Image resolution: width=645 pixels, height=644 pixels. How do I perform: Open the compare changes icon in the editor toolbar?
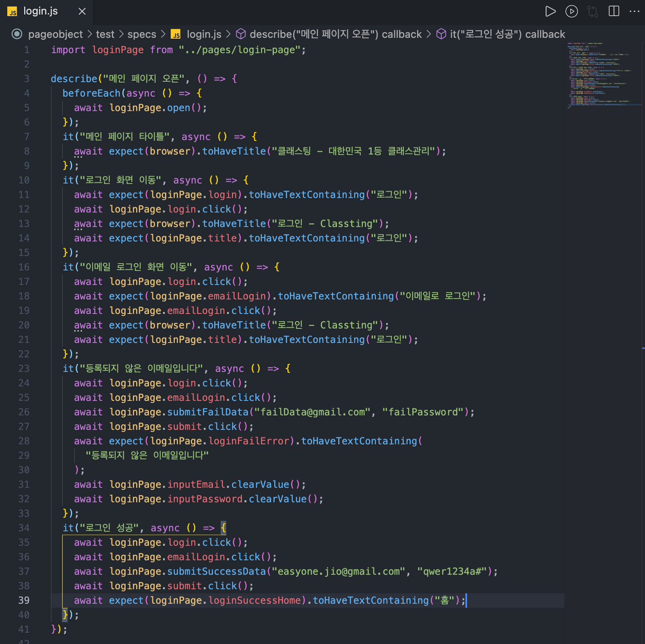pos(593,11)
